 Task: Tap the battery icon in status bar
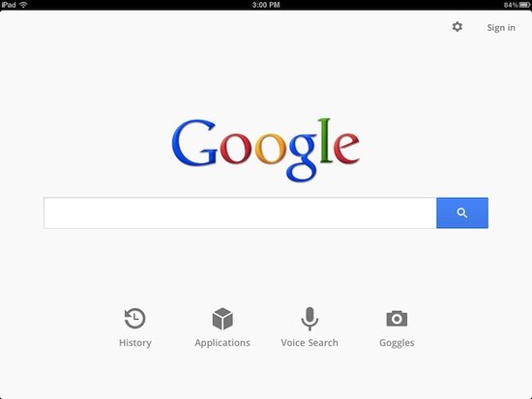point(524,5)
